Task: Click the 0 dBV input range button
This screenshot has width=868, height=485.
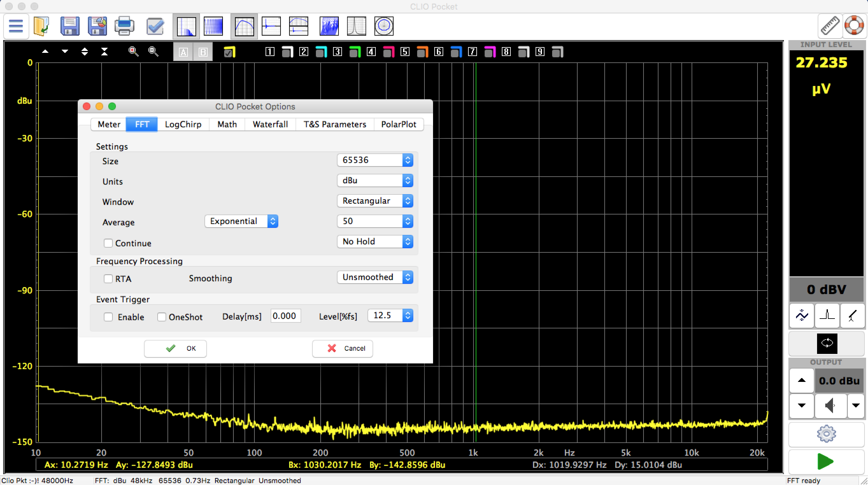Action: click(827, 290)
